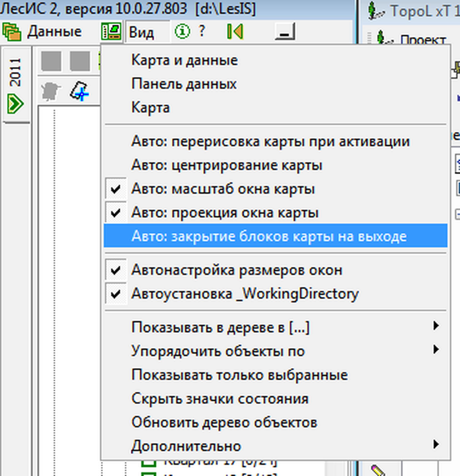Screen dimensions: 460x476
Task: Open Проект menu in TopoL xT window
Action: click(x=423, y=40)
